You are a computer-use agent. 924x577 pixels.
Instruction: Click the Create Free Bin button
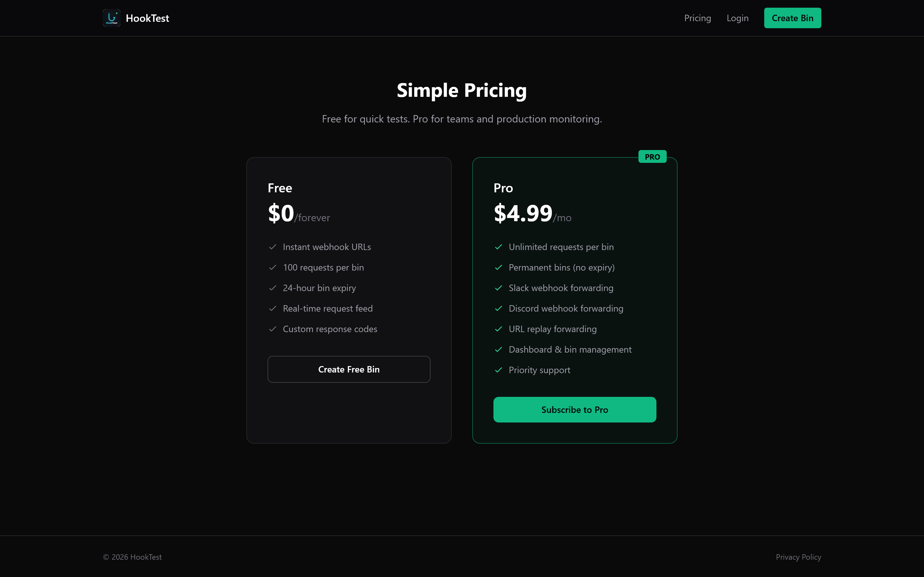point(349,369)
